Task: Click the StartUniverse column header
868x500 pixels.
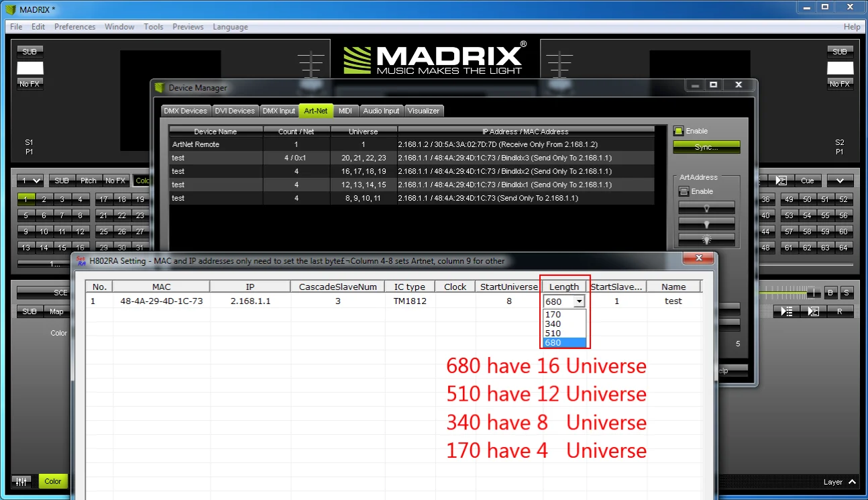Action: pyautogui.click(x=509, y=287)
